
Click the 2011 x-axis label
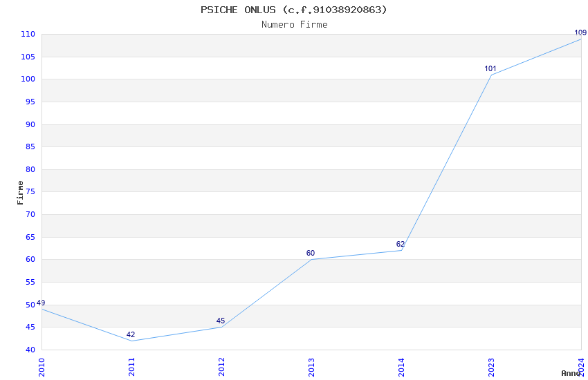coord(131,366)
